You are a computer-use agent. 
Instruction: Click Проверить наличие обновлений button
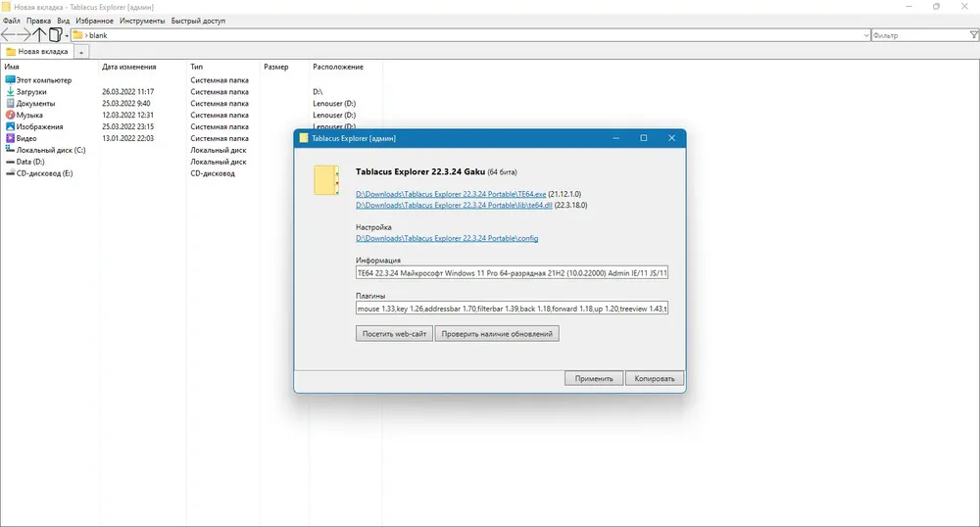(x=497, y=334)
